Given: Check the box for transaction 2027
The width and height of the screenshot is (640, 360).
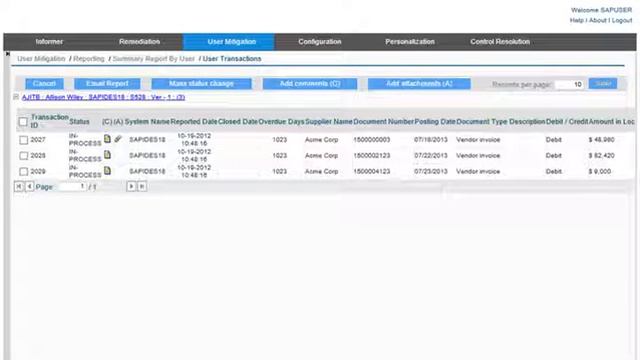Looking at the screenshot, I should pyautogui.click(x=24, y=140).
